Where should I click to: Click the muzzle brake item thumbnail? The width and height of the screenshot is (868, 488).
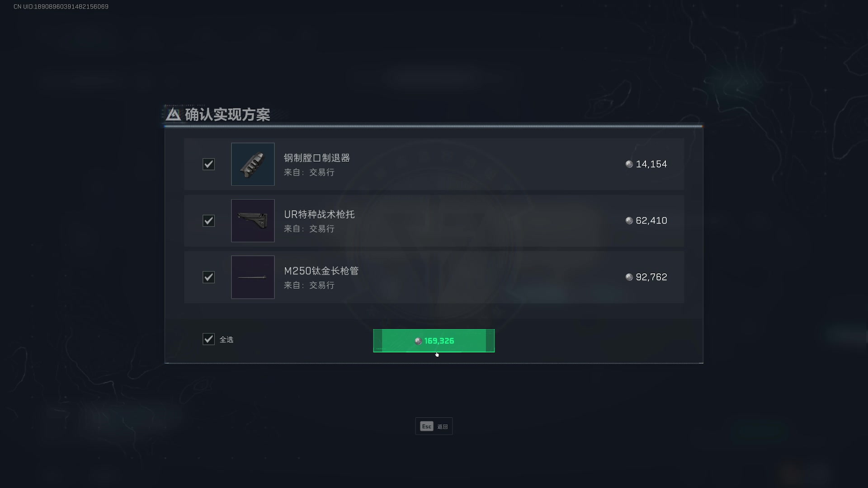pos(253,164)
